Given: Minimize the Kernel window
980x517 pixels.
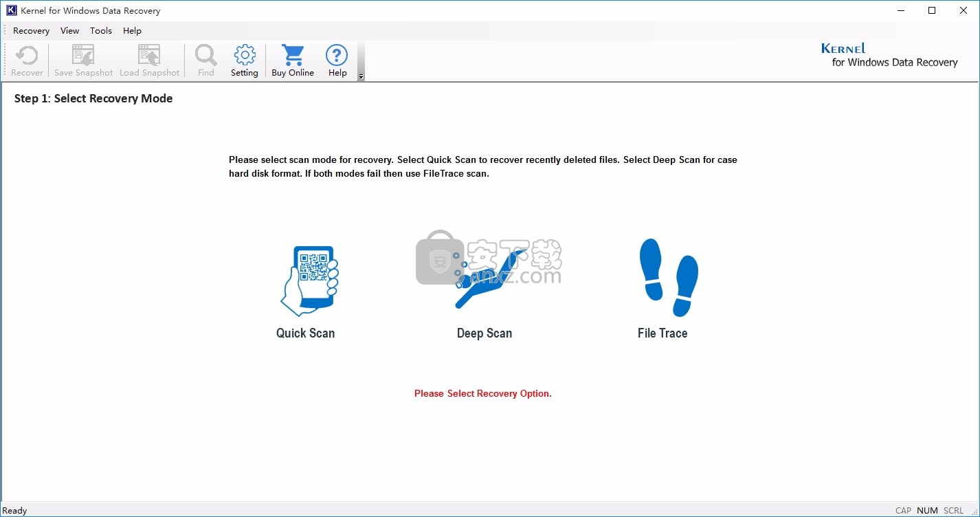Looking at the screenshot, I should (901, 10).
